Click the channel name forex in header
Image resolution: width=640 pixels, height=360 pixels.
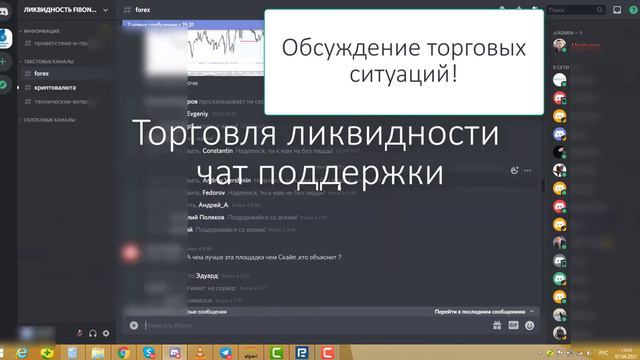click(x=142, y=10)
